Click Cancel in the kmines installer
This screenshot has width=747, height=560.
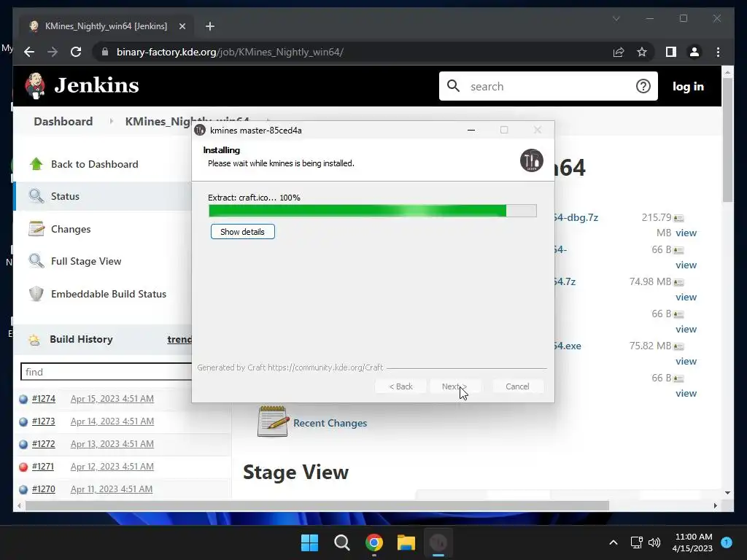click(517, 386)
